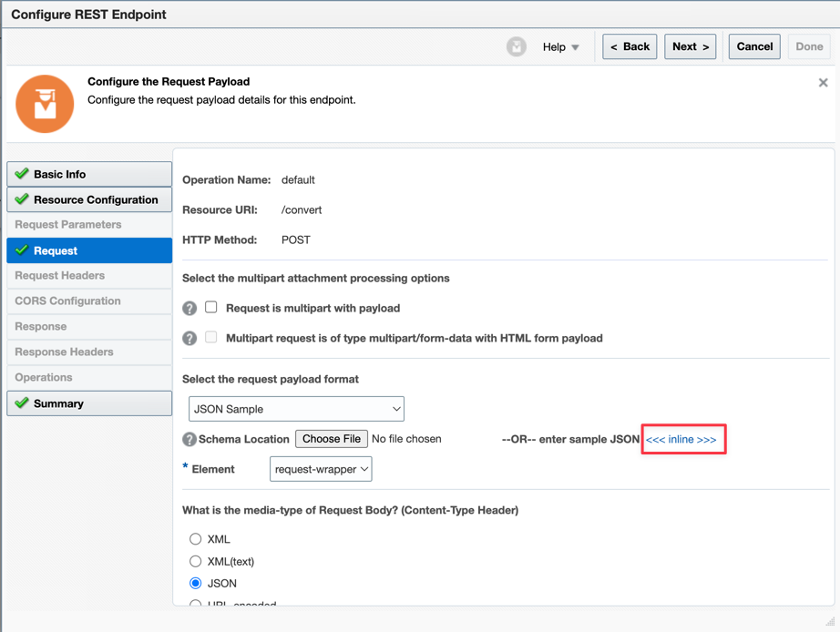
Task: Click the green checkmark beside Basic Info
Action: (x=22, y=174)
